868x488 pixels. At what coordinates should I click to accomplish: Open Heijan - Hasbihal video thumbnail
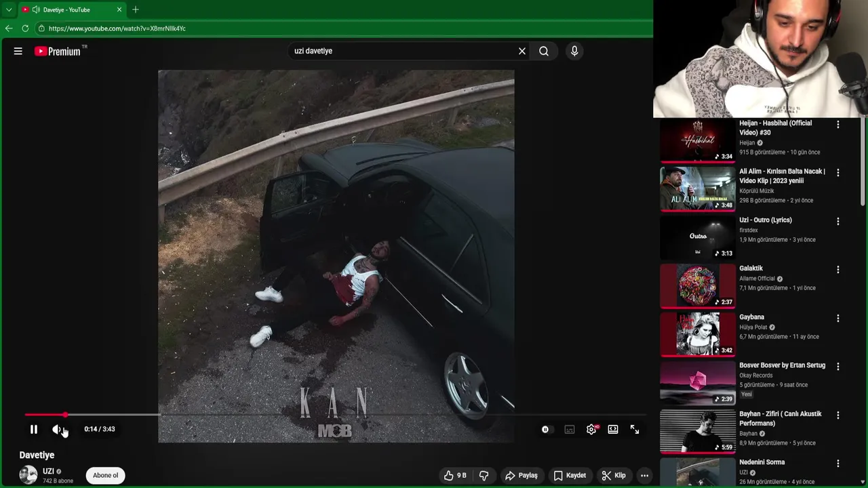point(698,141)
